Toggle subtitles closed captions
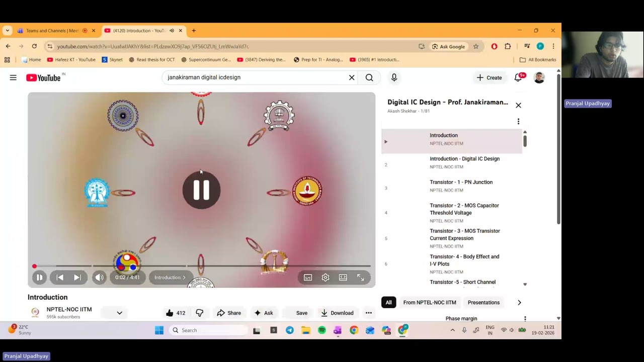Viewport: 644px width, 362px height. click(x=308, y=278)
